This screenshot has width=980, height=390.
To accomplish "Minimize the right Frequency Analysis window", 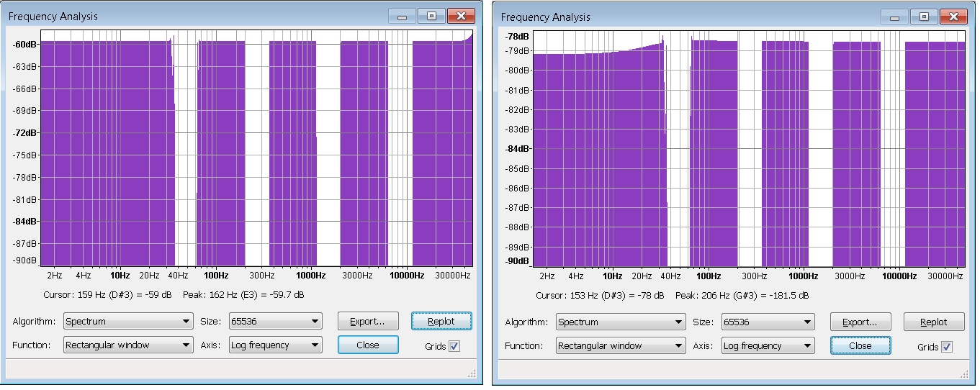I will [x=894, y=17].
